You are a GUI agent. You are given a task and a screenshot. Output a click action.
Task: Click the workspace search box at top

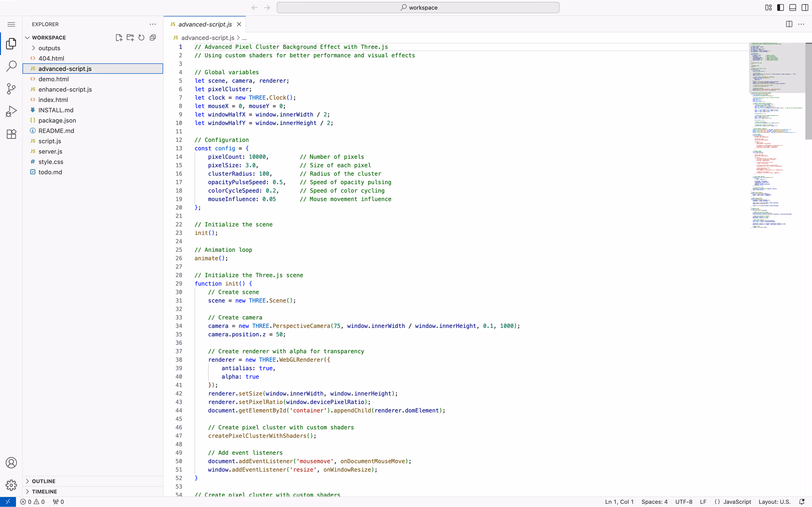[418, 8]
